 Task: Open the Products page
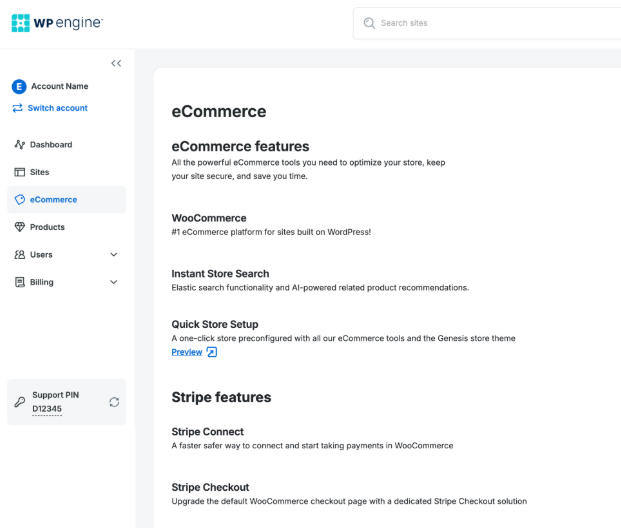click(x=67, y=227)
